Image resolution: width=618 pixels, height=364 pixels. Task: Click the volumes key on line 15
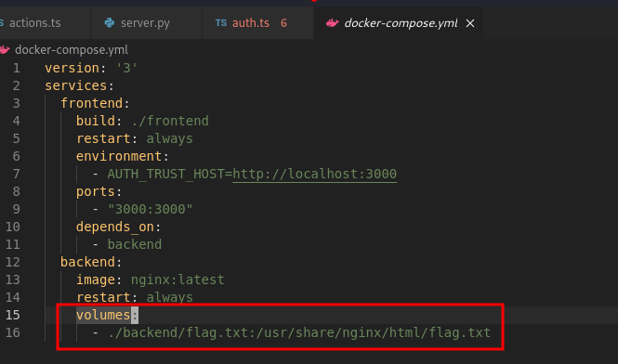[x=103, y=315]
